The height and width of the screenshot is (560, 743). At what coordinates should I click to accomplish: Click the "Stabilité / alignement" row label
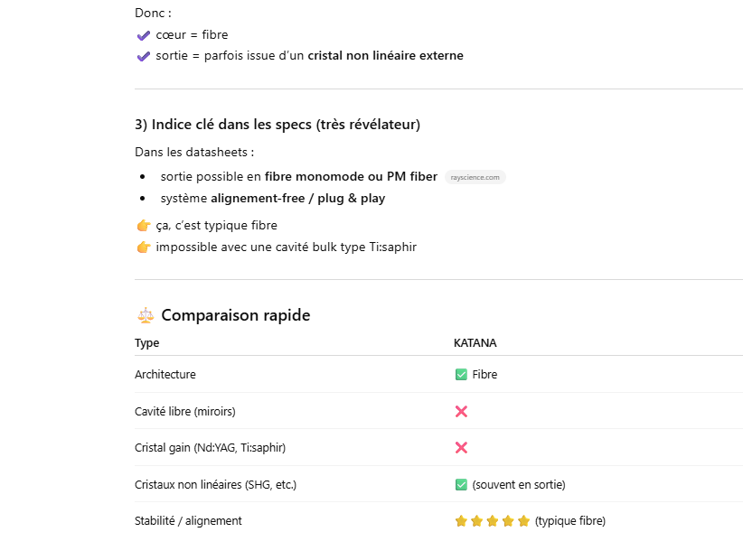188,521
